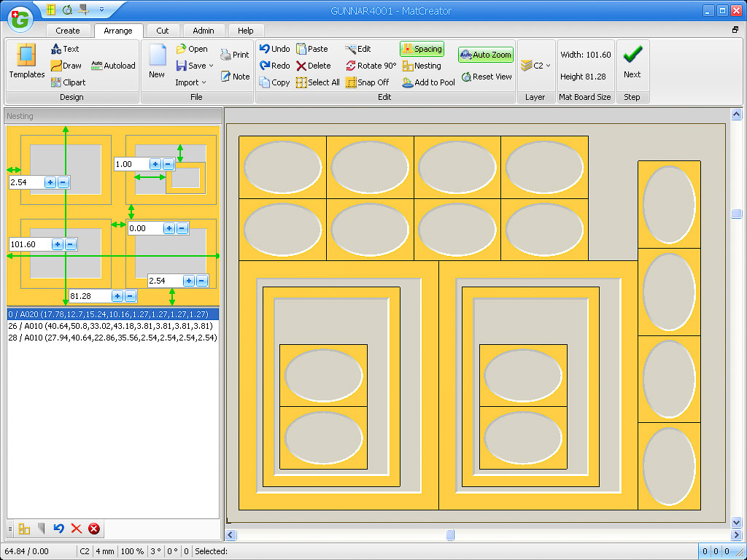
Task: Click the Add to Pool icon
Action: [408, 82]
